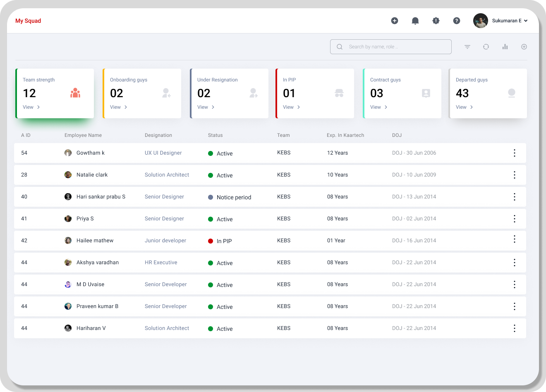
Task: Select the Team strength card
Action: pos(55,93)
